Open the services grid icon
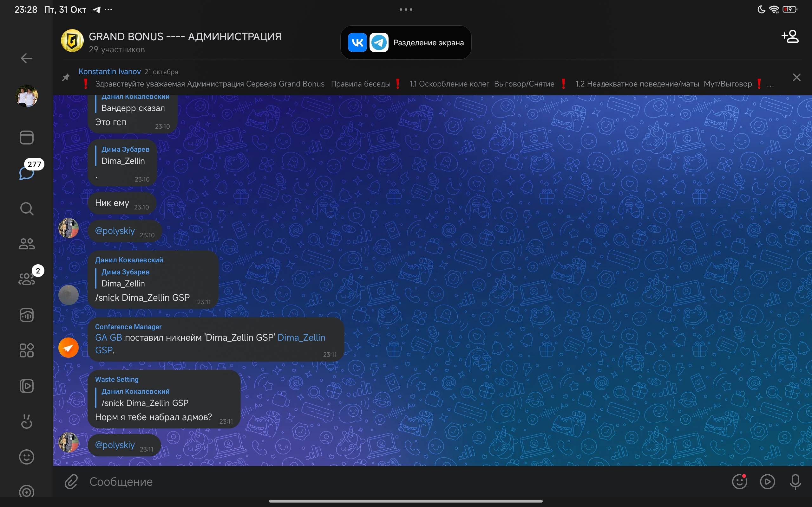This screenshot has width=812, height=507. [27, 350]
